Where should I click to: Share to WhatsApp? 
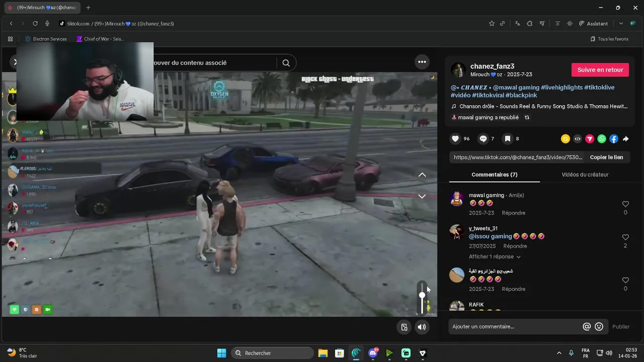tap(602, 139)
